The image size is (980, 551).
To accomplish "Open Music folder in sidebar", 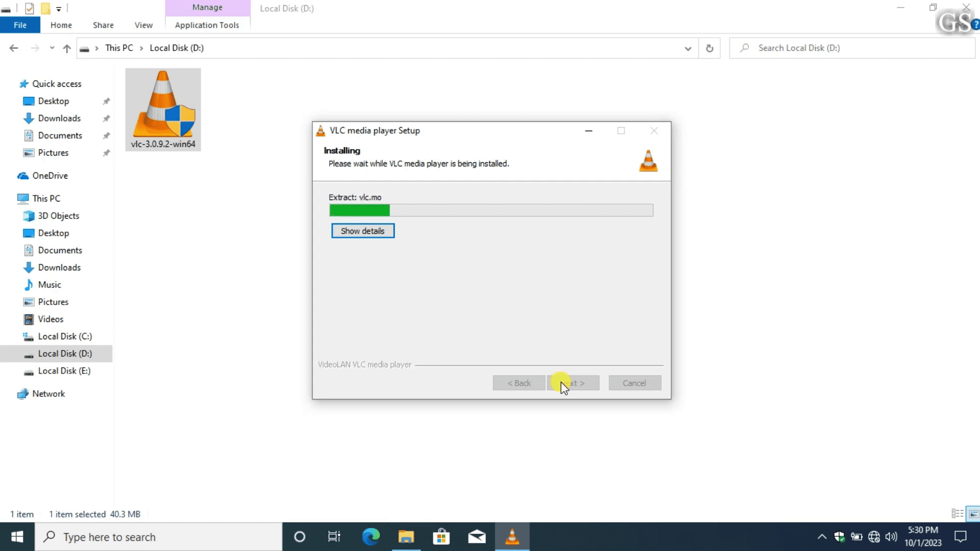I will (49, 285).
